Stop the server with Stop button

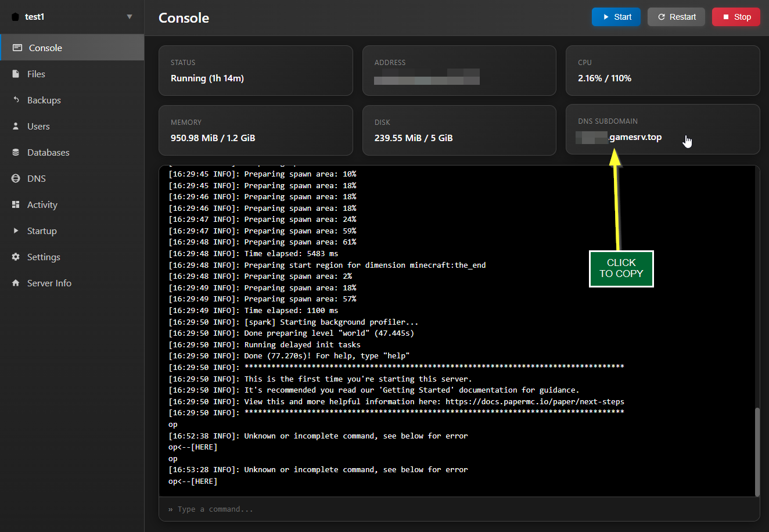736,17
